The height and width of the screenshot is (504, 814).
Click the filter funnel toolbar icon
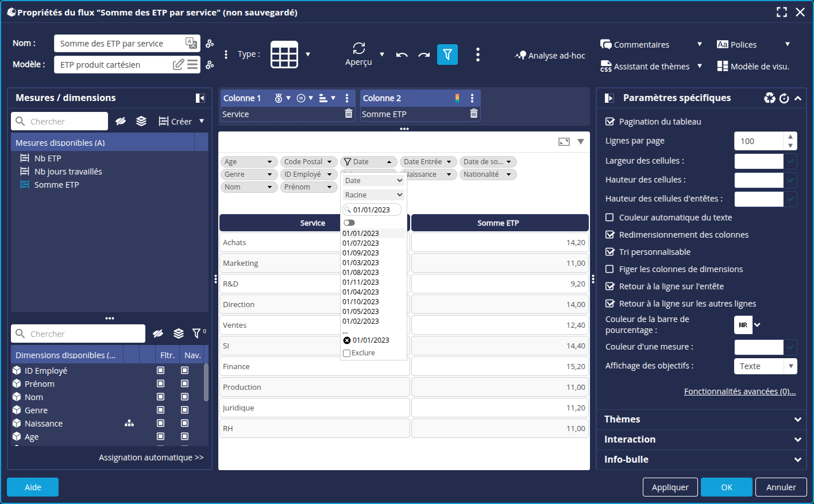pos(447,55)
